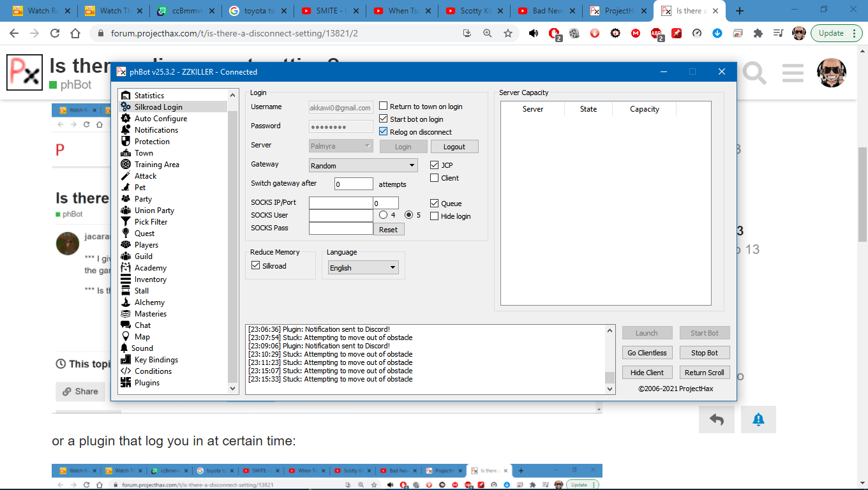Open the Training Area menu item

[156, 165]
